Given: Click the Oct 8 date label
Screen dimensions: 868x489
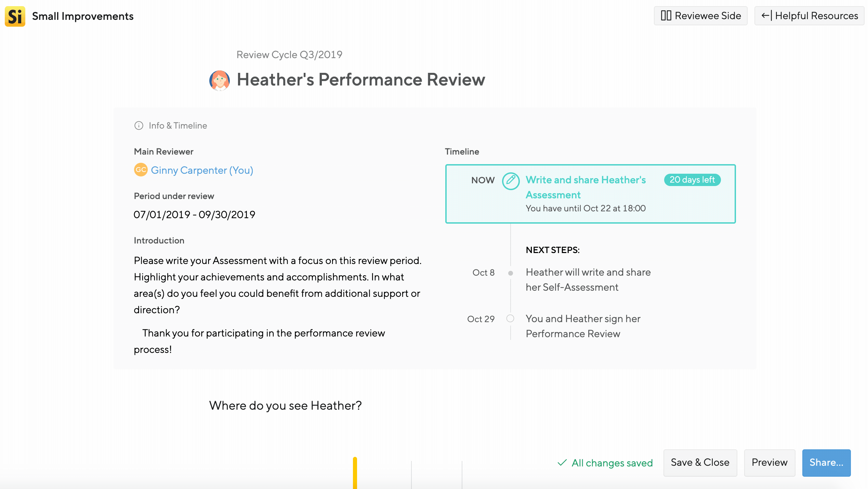Looking at the screenshot, I should pos(483,273).
